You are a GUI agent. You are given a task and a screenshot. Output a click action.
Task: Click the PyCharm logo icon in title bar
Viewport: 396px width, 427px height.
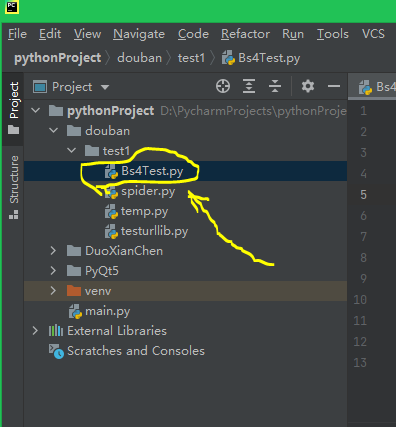[12, 7]
